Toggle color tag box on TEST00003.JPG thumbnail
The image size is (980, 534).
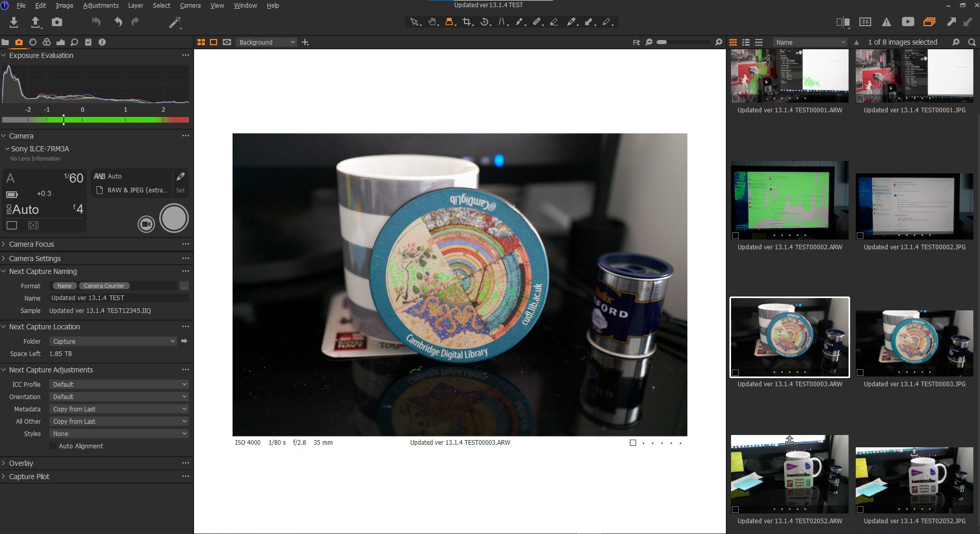(860, 373)
